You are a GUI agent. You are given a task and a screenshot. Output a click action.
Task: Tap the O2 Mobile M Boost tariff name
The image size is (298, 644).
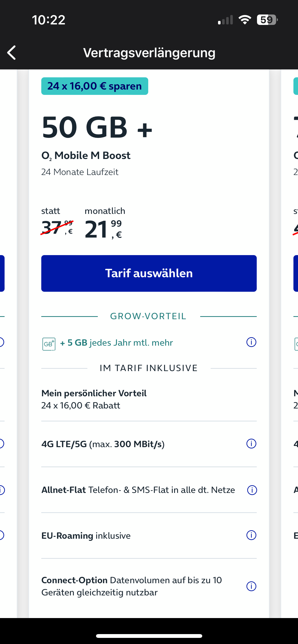point(86,156)
